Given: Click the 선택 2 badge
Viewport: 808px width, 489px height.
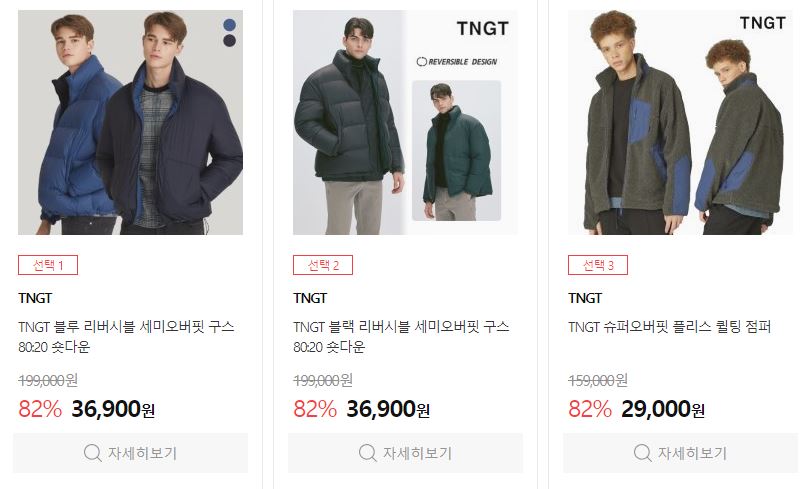Looking at the screenshot, I should click(323, 265).
